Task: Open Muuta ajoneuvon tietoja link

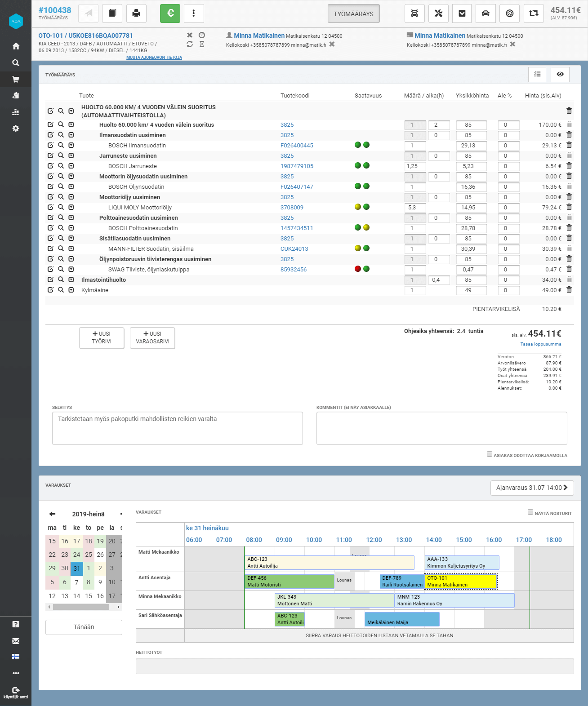Action: tap(154, 58)
